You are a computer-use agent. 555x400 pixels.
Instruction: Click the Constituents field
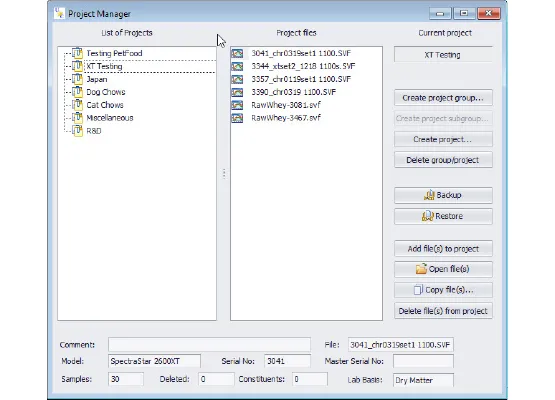[x=310, y=379]
